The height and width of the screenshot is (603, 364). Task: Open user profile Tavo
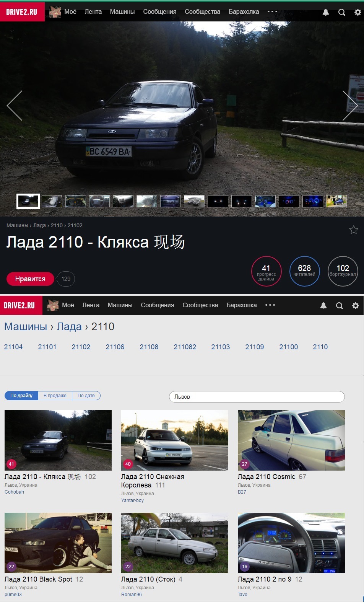242,595
